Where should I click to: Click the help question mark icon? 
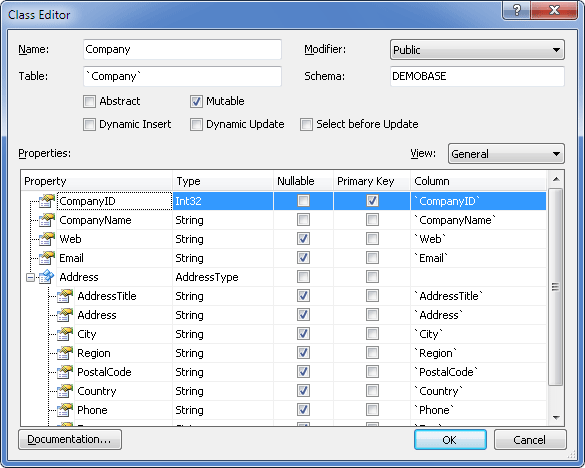pos(516,10)
